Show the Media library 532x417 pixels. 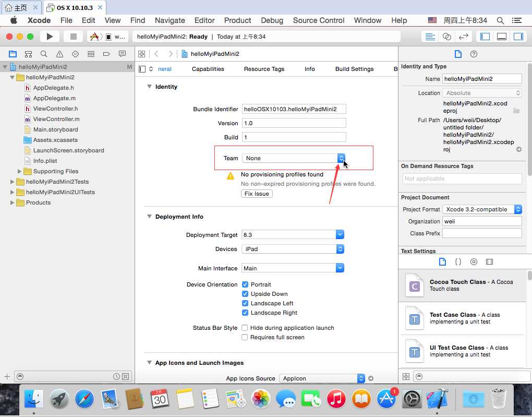[x=489, y=261]
